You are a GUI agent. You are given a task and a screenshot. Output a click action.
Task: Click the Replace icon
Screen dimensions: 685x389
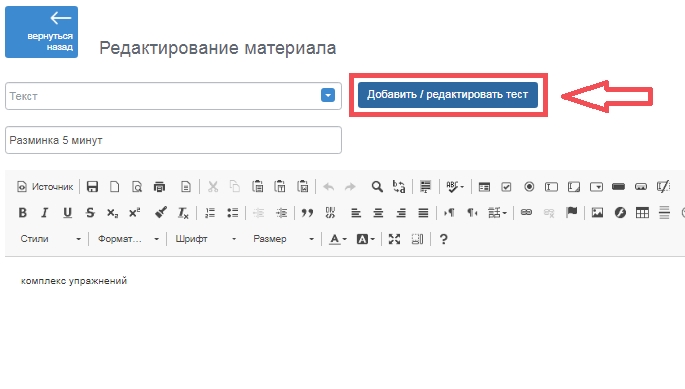tap(399, 187)
